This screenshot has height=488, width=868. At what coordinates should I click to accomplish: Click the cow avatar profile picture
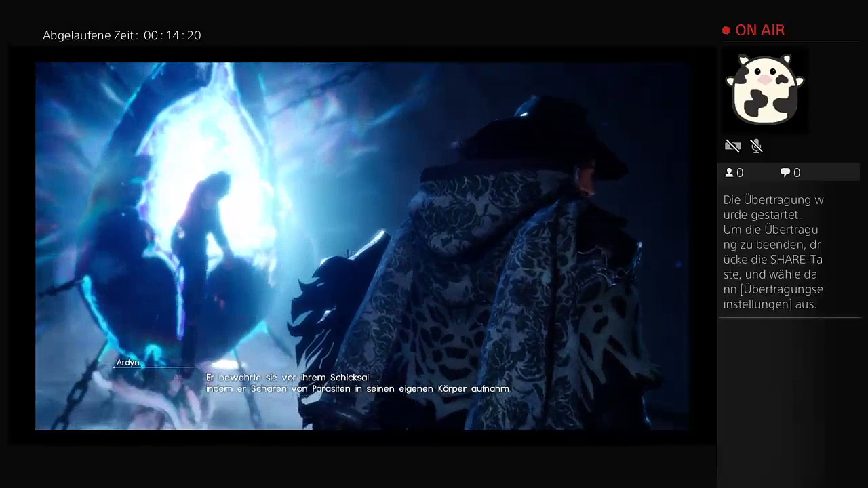[764, 89]
